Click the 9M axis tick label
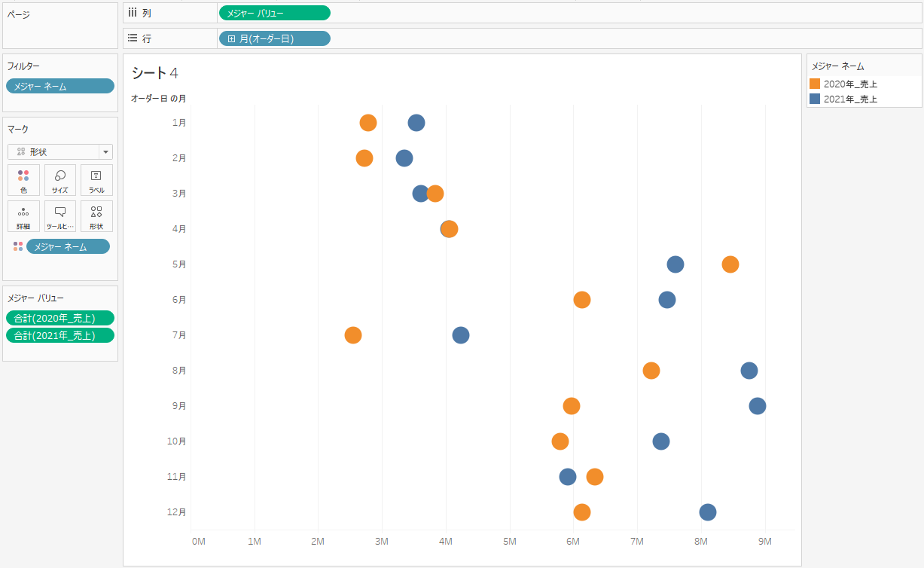924x568 pixels. [x=765, y=541]
